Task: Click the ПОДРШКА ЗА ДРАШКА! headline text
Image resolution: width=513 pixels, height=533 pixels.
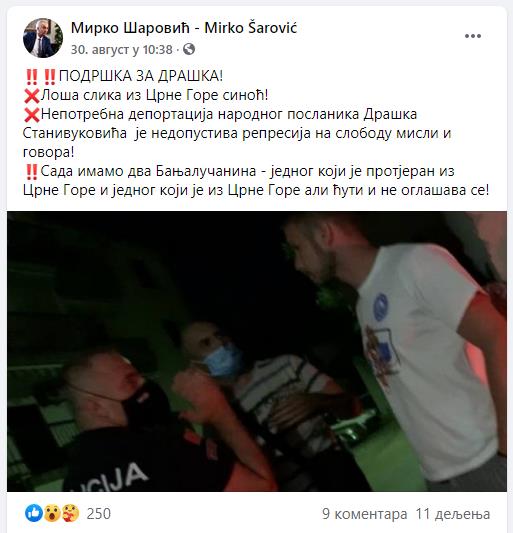Action: (x=141, y=76)
